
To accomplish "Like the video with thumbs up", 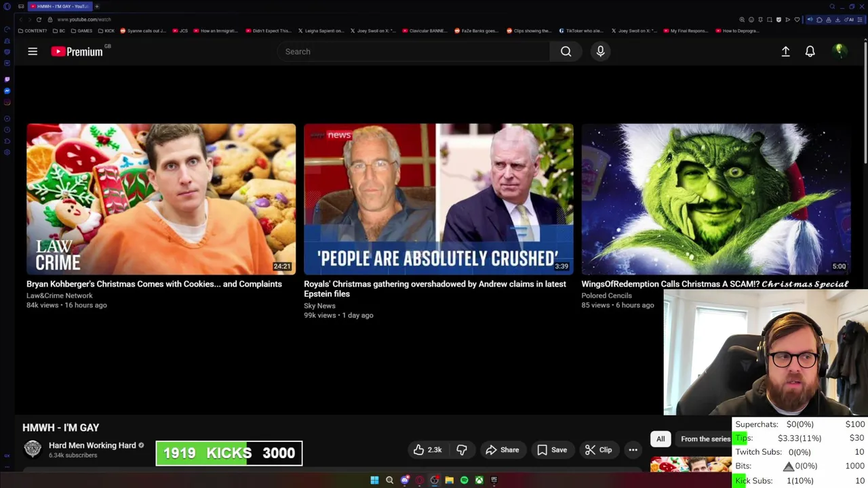I will click(x=427, y=450).
